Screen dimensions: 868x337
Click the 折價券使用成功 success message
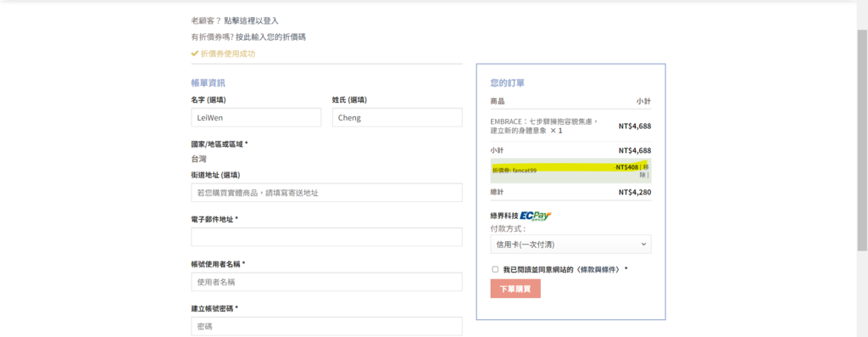coord(228,53)
